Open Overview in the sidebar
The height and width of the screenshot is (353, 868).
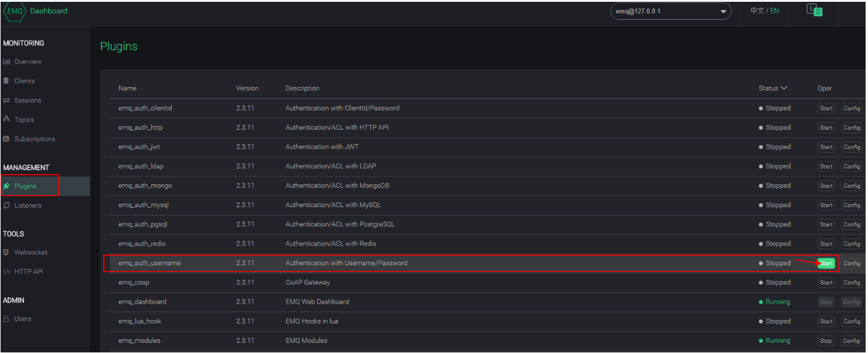tap(28, 62)
